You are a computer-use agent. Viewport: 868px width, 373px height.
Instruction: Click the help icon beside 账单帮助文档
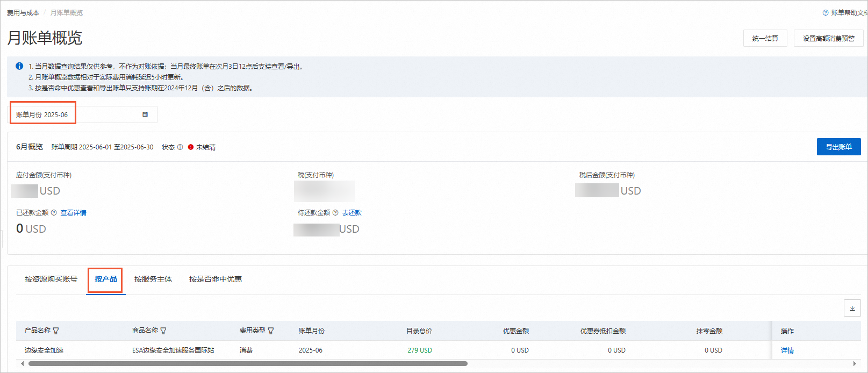point(826,13)
